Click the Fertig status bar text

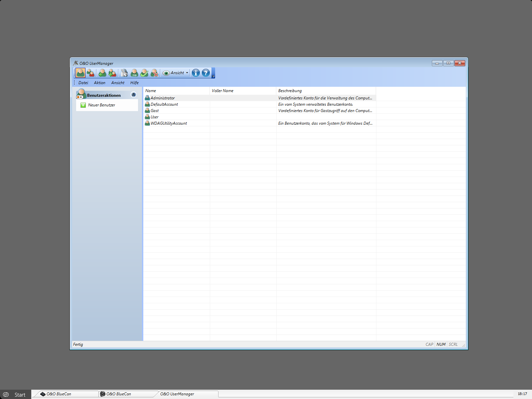pos(78,344)
